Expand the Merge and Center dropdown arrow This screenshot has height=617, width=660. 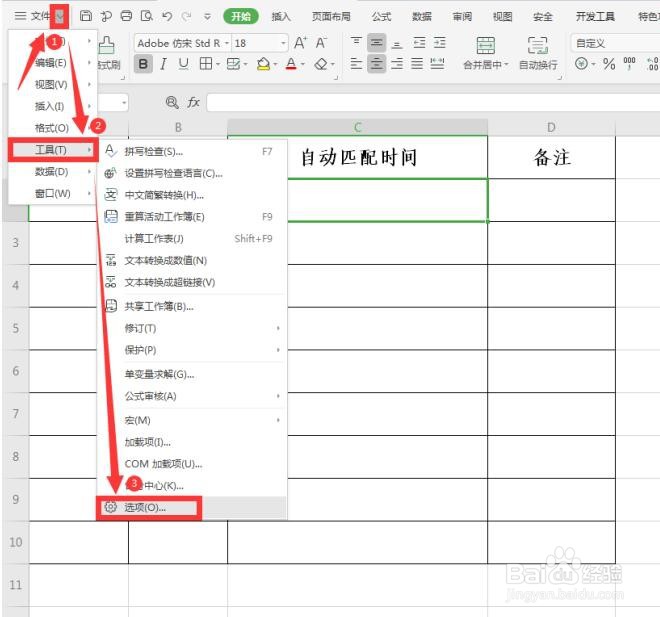point(506,64)
